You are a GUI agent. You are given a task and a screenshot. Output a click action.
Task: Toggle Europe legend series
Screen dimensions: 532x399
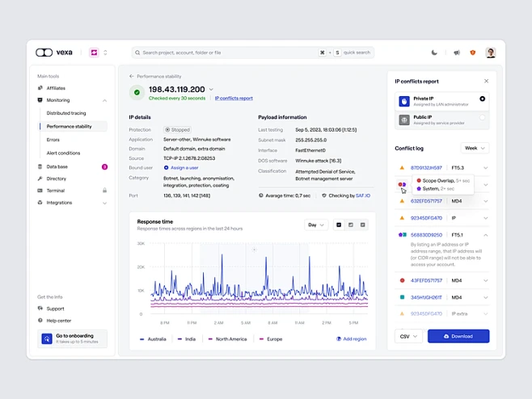pos(271,339)
